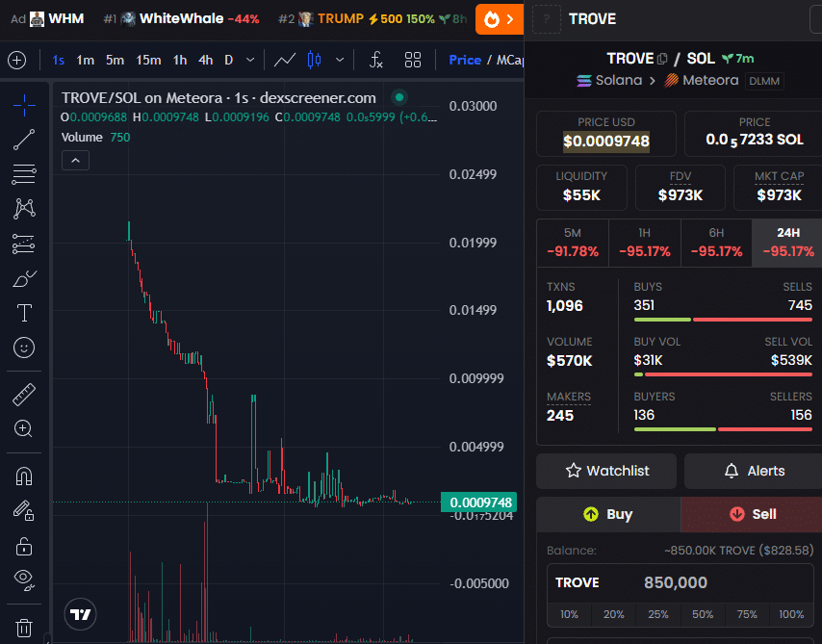Select the 15m timeframe
Screen dimensions: 822x644
[148, 60]
